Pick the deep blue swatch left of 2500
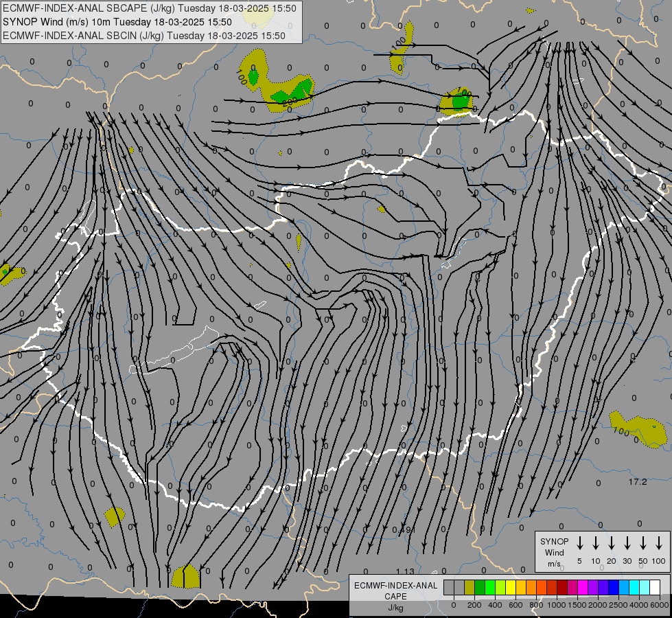The height and width of the screenshot is (618, 672). tap(614, 587)
